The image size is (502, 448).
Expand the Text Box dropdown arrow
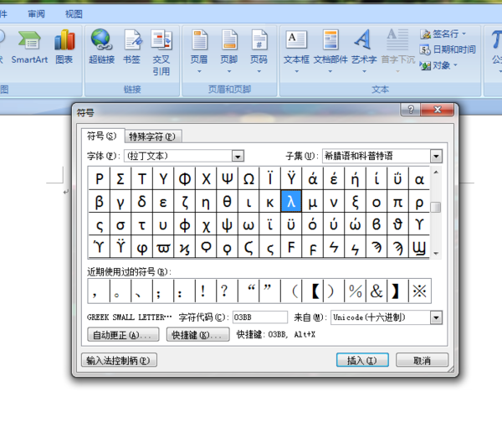(296, 71)
